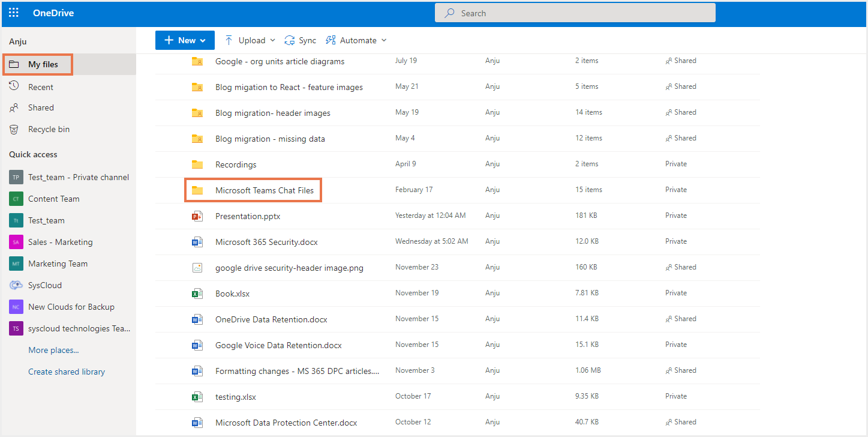Expand the Upload dropdown menu
868x437 pixels.
(x=251, y=40)
